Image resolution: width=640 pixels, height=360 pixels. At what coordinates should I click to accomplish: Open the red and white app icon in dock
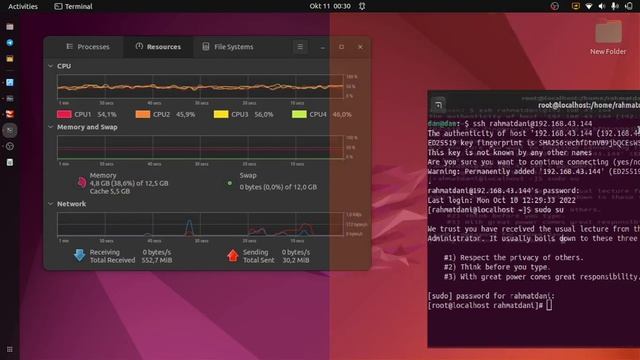tap(10, 114)
